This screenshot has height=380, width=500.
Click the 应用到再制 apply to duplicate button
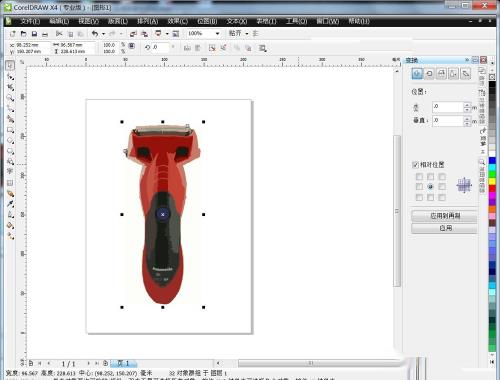(x=445, y=216)
